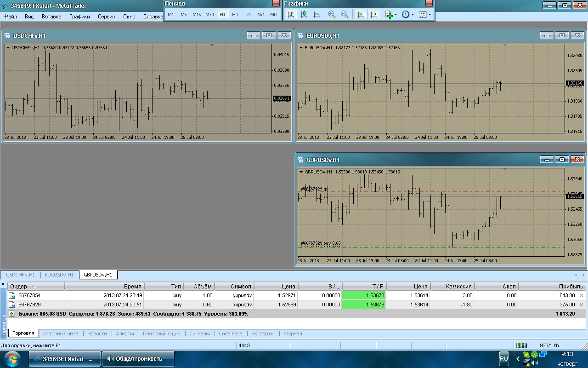588x368 pixels.
Task: Close the Terminal panel
Action: 3,285
